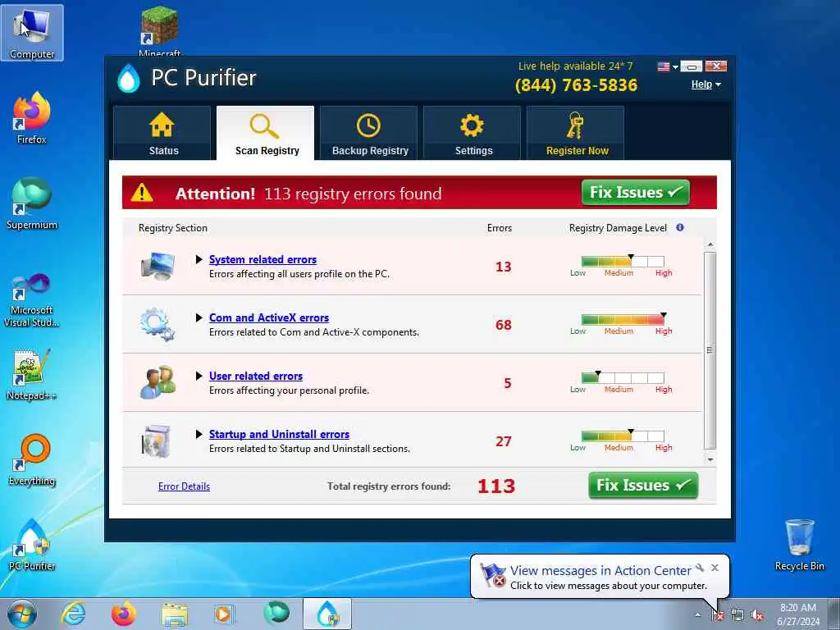Minimize the PC Purifier window
840x630 pixels.
point(692,66)
